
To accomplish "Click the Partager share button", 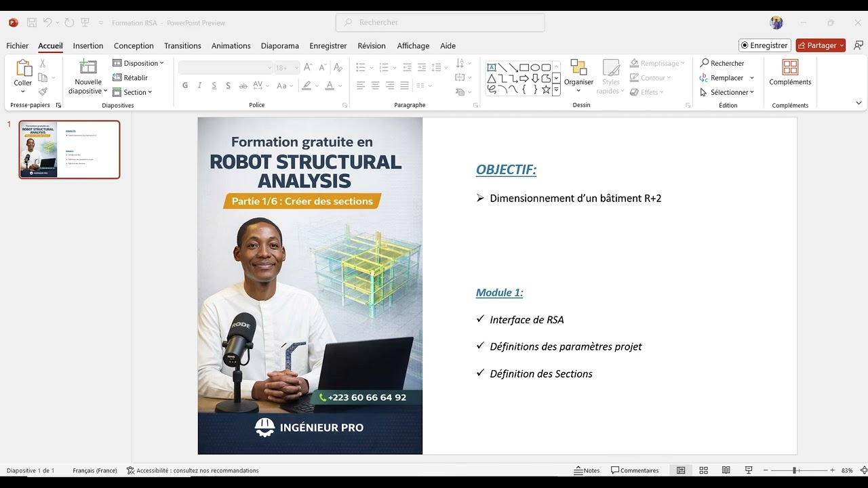I will coord(821,45).
